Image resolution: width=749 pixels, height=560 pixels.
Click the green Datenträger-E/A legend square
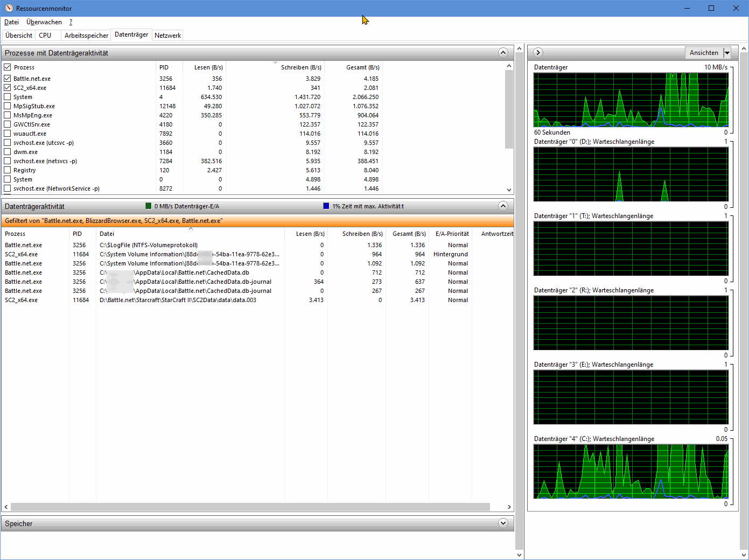click(x=149, y=206)
